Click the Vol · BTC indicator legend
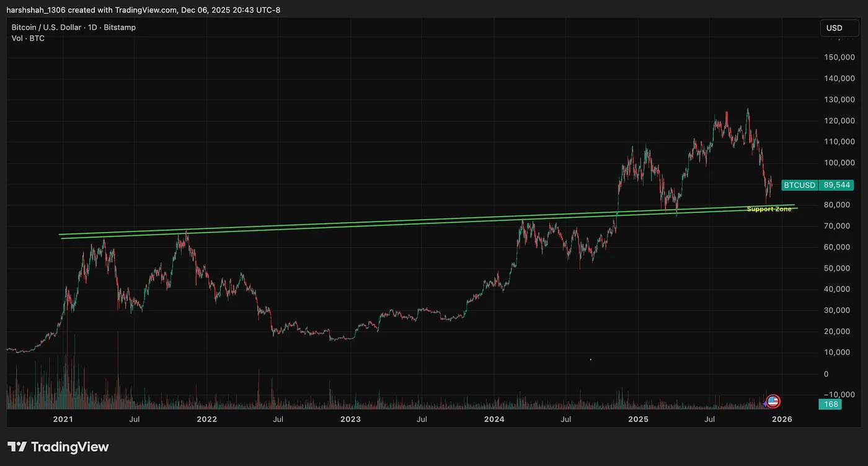Viewport: 868px width, 466px height. click(x=28, y=38)
